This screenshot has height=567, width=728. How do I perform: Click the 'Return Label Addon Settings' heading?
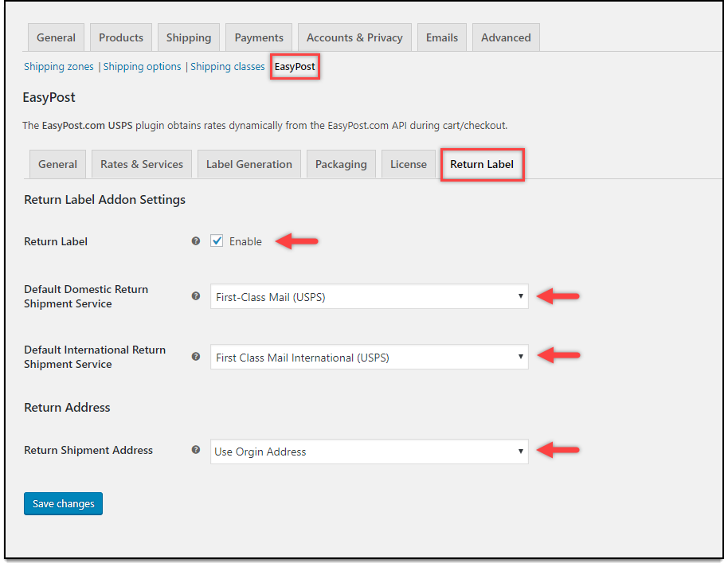click(x=105, y=200)
